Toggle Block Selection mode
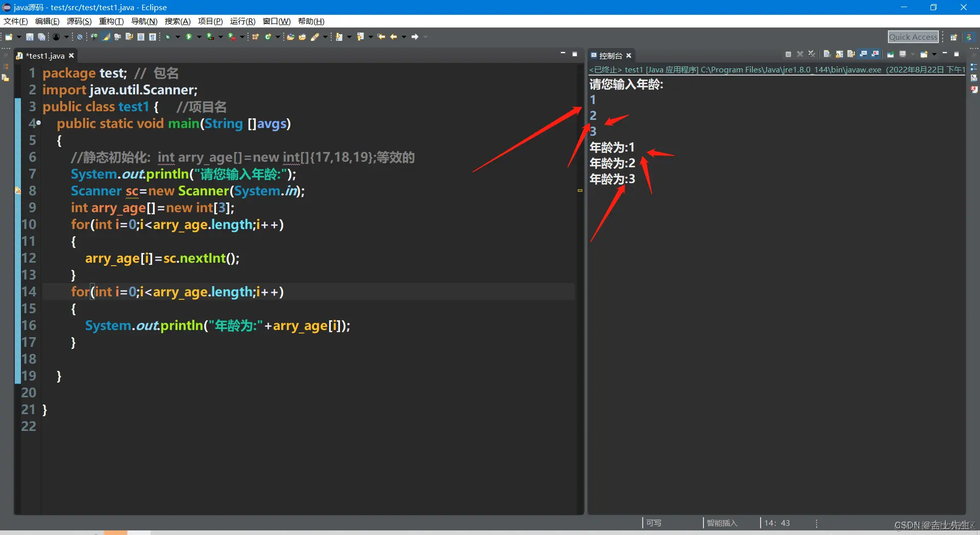 coord(141,37)
